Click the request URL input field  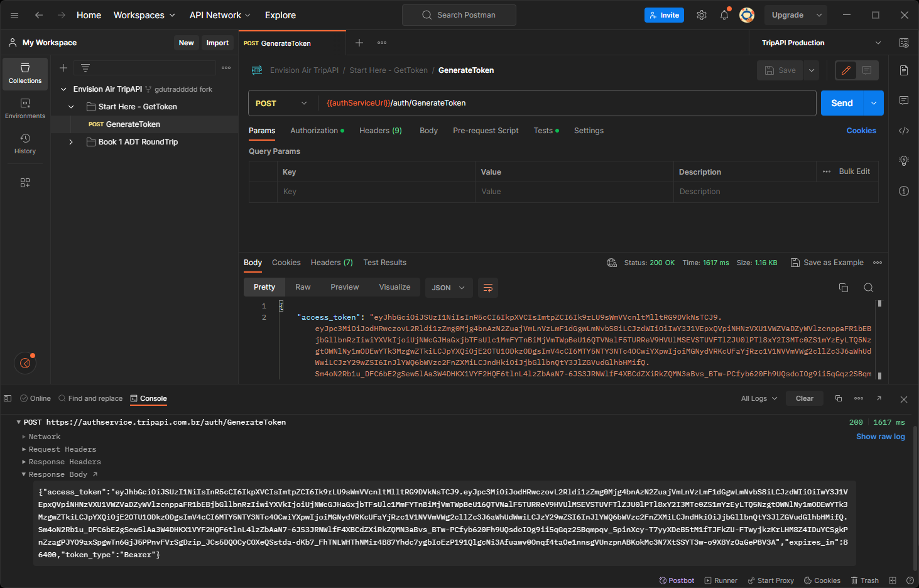pyautogui.click(x=565, y=103)
